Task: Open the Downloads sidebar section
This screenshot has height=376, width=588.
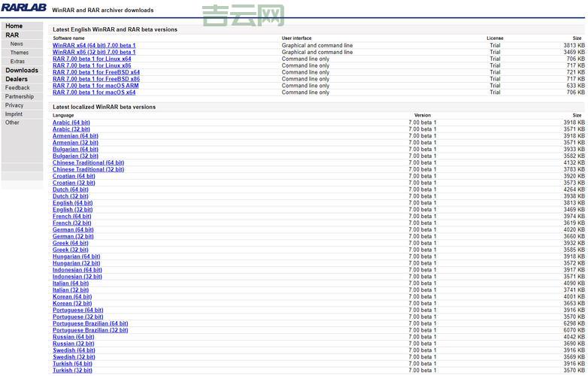Action: tap(22, 70)
